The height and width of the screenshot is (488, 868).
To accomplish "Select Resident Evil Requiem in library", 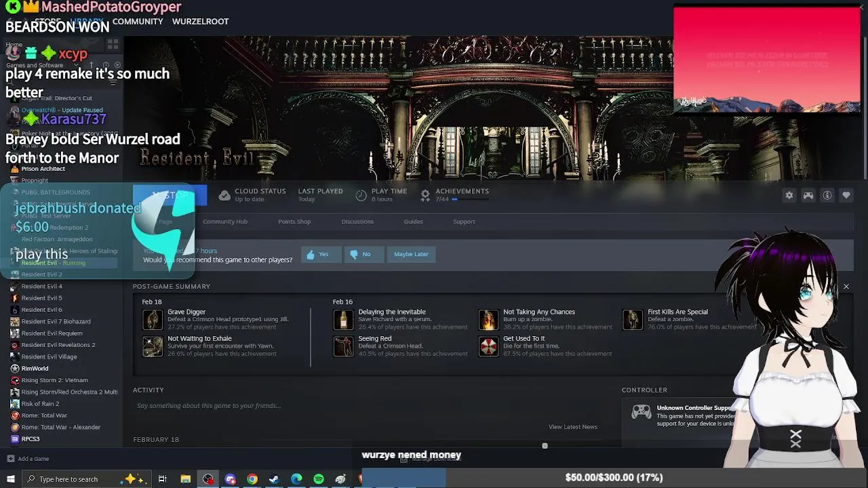I will [x=52, y=333].
